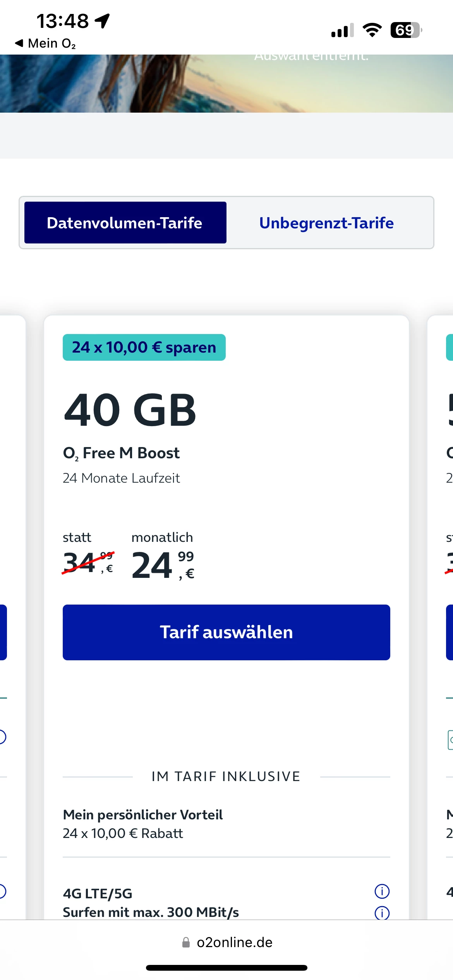The width and height of the screenshot is (453, 980).
Task: Open info icon for 300 MBit/s surfing
Action: tap(382, 912)
